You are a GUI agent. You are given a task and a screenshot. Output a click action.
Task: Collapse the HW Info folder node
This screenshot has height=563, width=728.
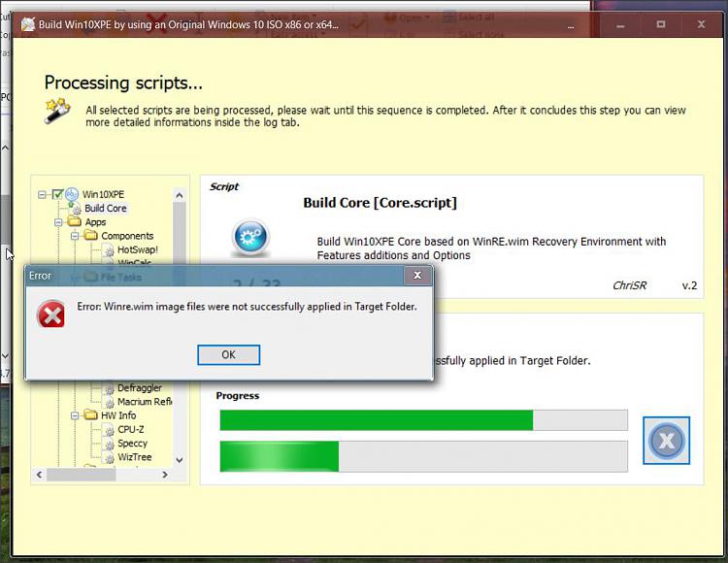[x=75, y=415]
